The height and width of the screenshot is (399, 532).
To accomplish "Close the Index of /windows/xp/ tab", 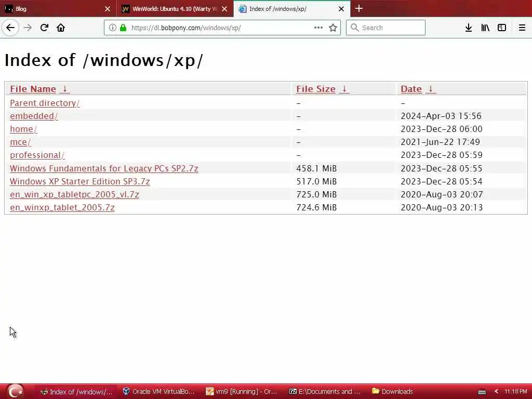I will point(341,9).
